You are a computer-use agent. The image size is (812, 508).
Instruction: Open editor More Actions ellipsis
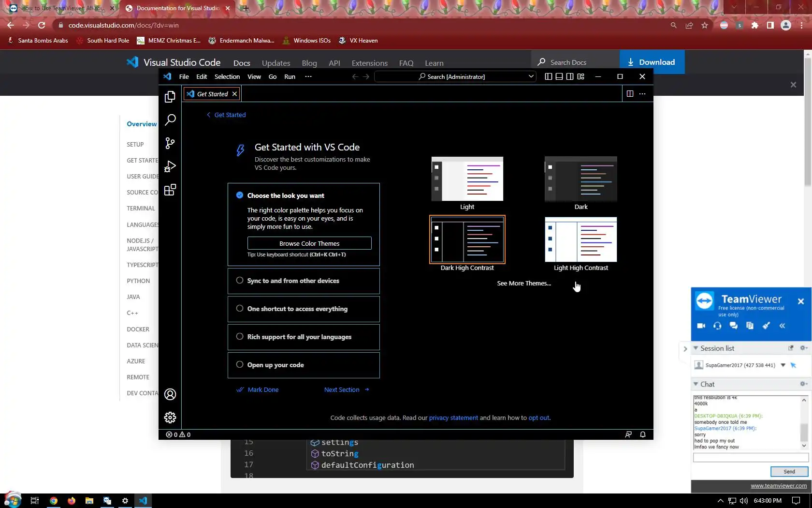pos(642,94)
